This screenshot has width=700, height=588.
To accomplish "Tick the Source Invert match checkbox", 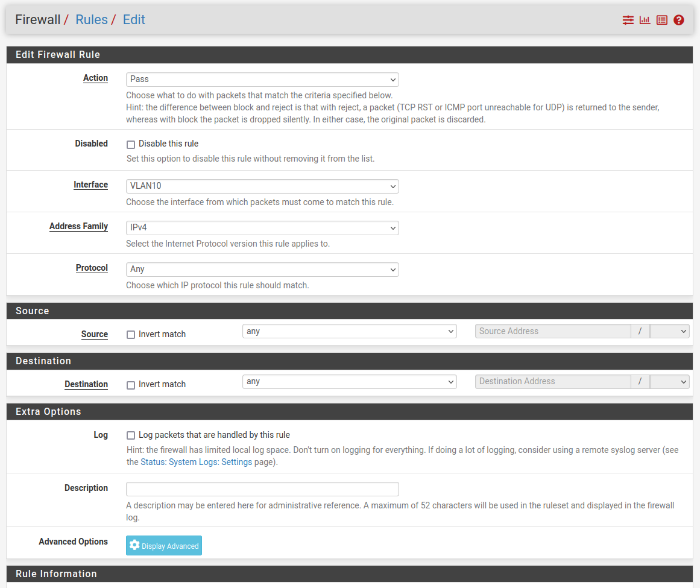I will coord(131,335).
